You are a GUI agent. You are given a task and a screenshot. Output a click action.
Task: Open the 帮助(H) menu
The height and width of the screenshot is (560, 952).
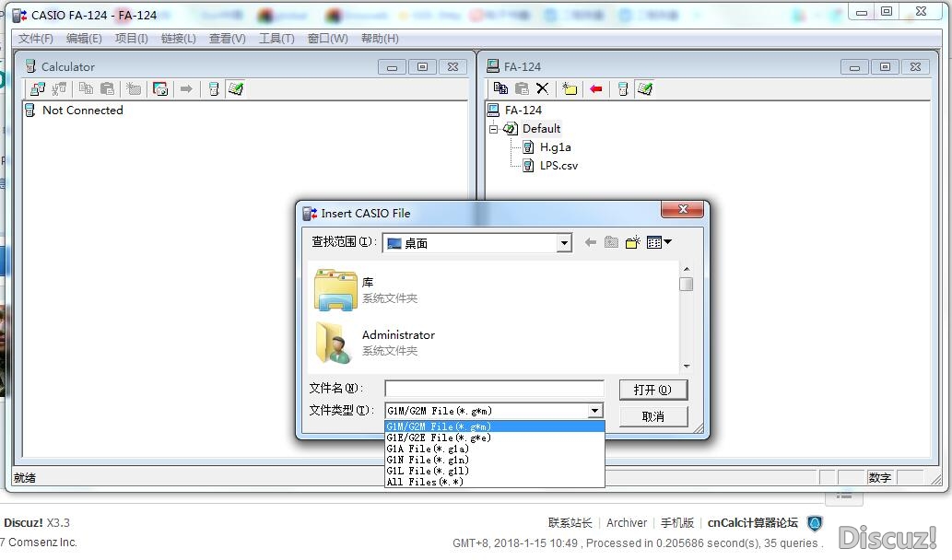(380, 38)
